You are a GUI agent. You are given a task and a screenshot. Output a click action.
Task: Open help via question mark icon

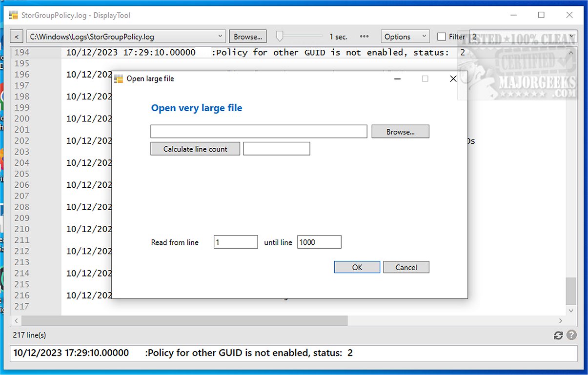coord(571,336)
